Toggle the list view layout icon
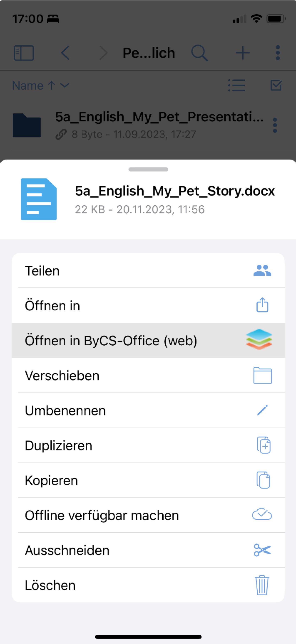The width and height of the screenshot is (296, 644). tap(236, 85)
